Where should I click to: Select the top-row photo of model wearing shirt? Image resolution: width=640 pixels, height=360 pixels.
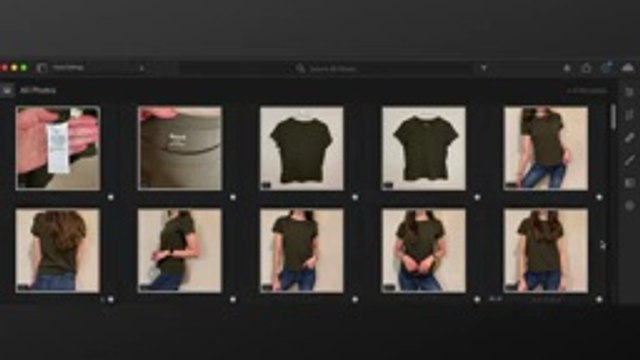coord(546,149)
